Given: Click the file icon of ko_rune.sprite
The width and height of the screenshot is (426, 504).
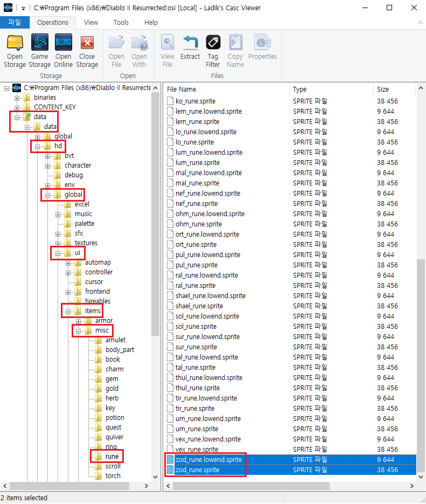Looking at the screenshot, I should click(x=170, y=101).
